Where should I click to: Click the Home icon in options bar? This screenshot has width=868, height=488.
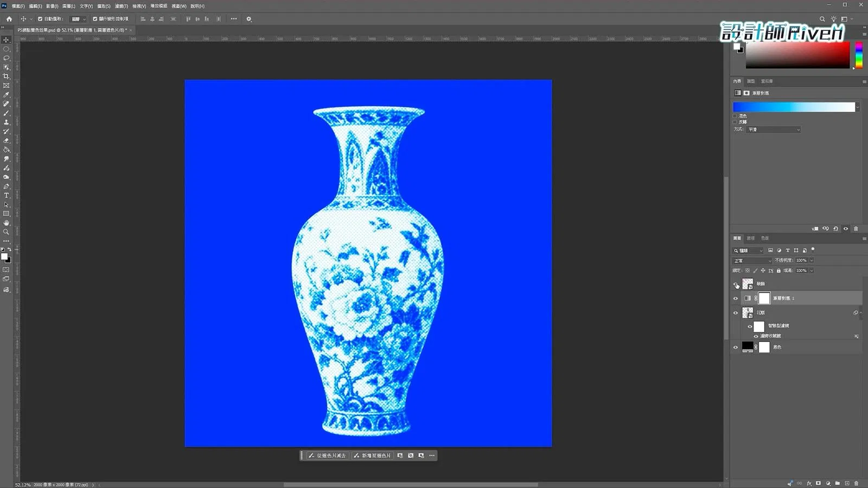(x=9, y=19)
